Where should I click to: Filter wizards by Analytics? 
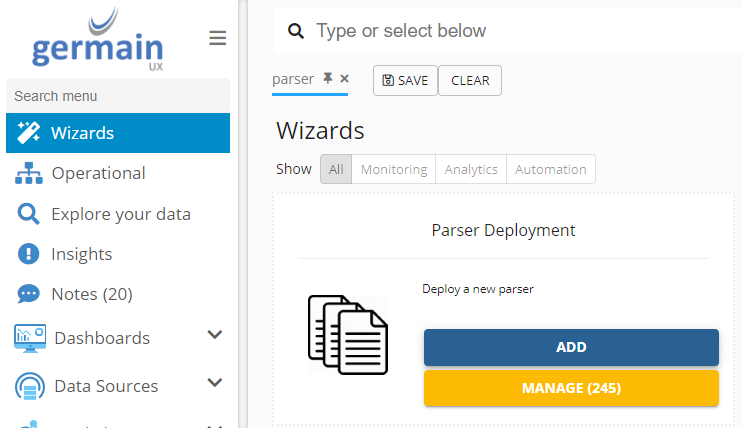coord(471,170)
